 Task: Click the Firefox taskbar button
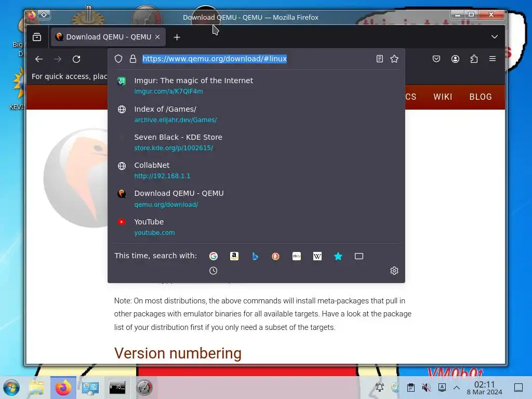tap(63, 388)
